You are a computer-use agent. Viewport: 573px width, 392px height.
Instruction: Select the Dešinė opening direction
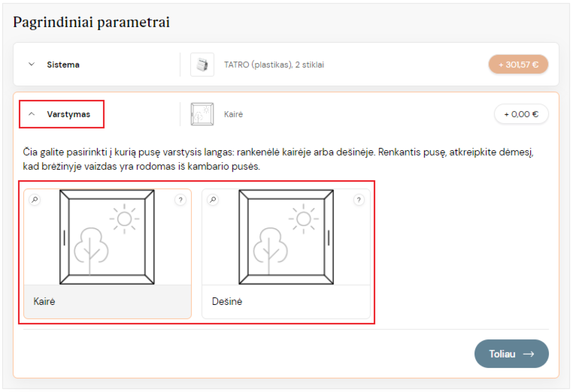click(x=286, y=254)
